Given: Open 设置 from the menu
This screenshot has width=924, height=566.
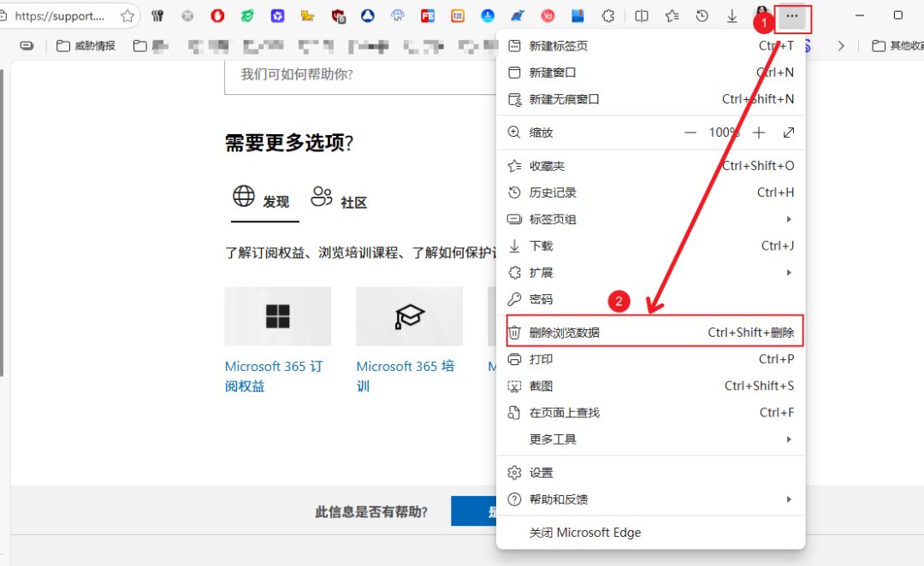Looking at the screenshot, I should click(x=650, y=473).
